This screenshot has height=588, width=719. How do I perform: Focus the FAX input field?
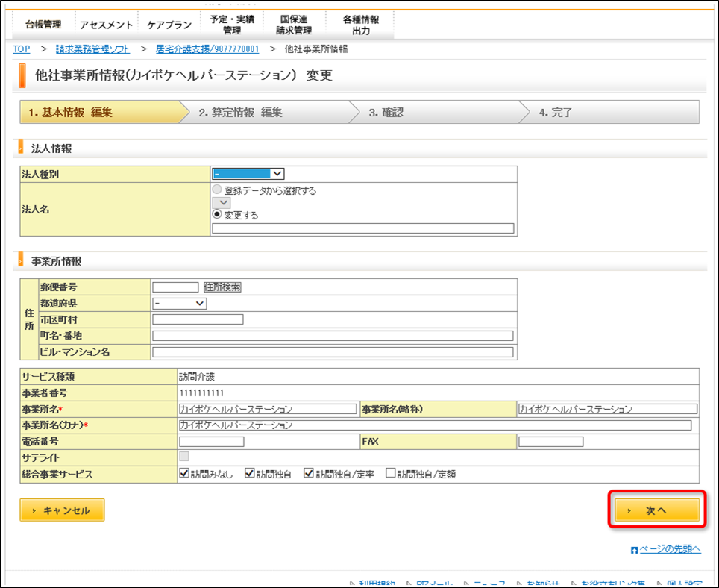[550, 442]
